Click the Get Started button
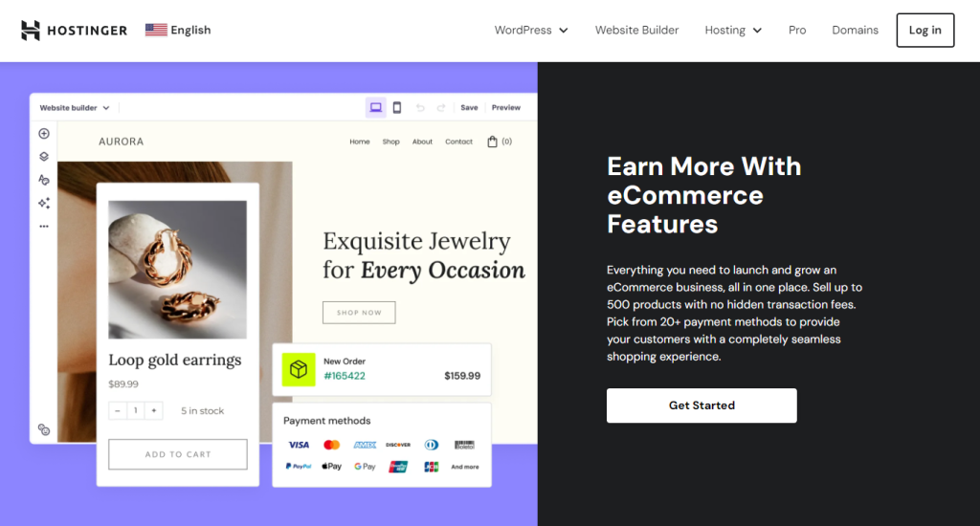 pyautogui.click(x=702, y=405)
